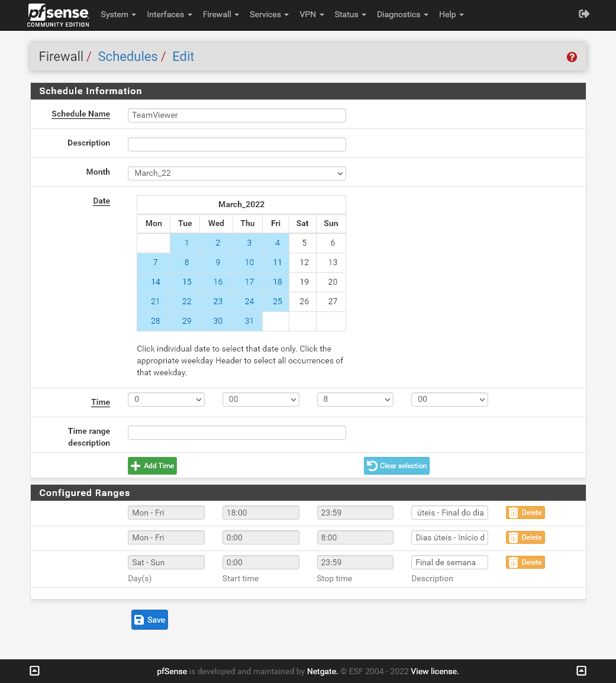616x683 pixels.
Task: Select Saturday 12 in the March calendar
Action: click(304, 263)
